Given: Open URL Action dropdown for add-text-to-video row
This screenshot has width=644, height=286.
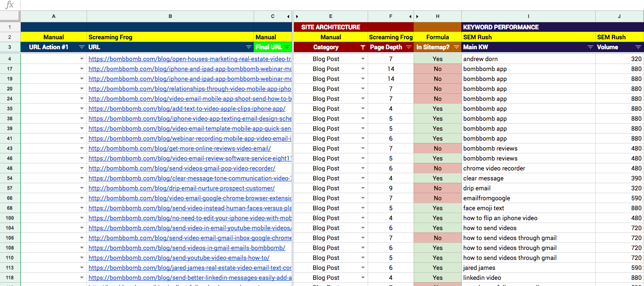Looking at the screenshot, I should (81, 109).
